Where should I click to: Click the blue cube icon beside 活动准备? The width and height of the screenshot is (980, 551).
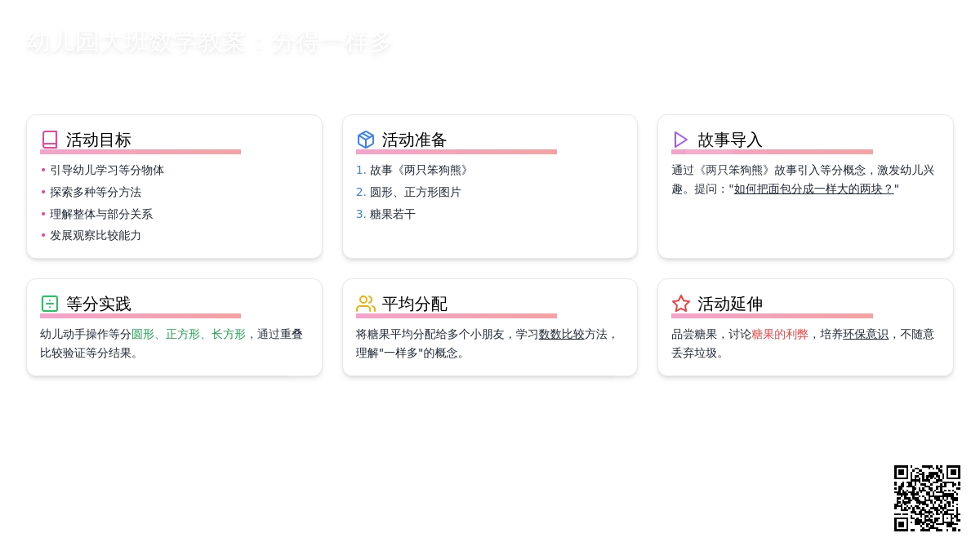[366, 139]
